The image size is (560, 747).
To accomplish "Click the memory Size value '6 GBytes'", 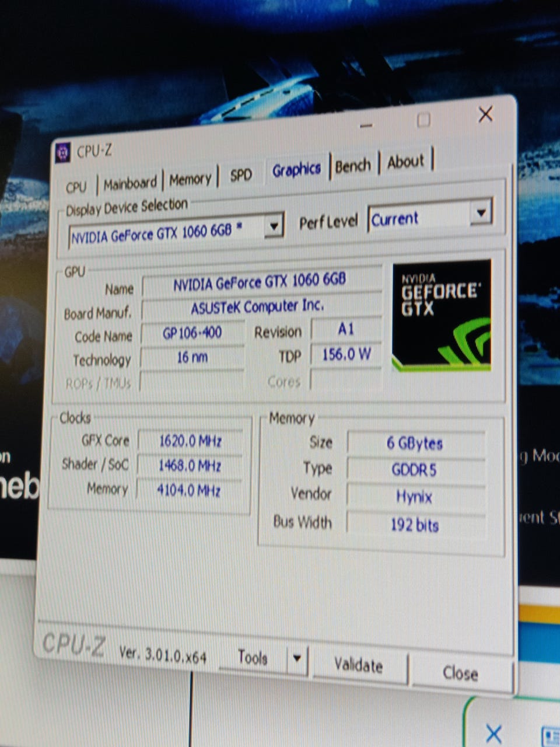I will 415,444.
